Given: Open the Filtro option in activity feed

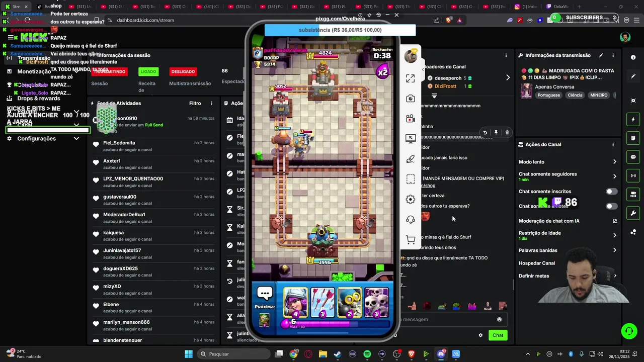Looking at the screenshot, I should 195,103.
